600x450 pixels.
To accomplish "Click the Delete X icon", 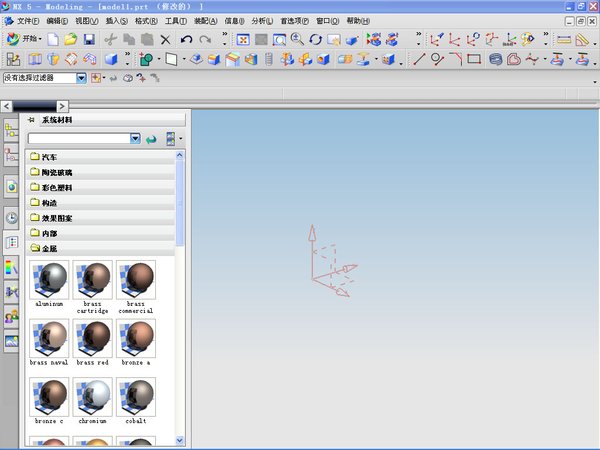I will click(165, 39).
